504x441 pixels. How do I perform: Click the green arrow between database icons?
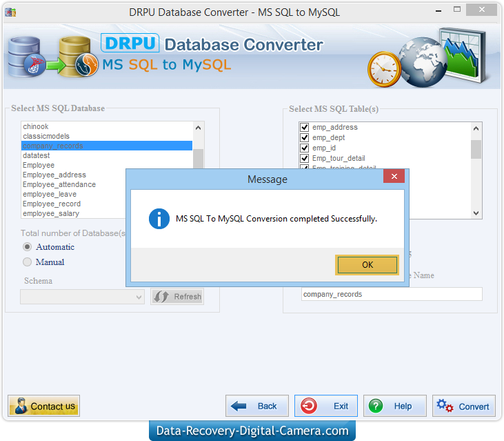click(x=55, y=66)
